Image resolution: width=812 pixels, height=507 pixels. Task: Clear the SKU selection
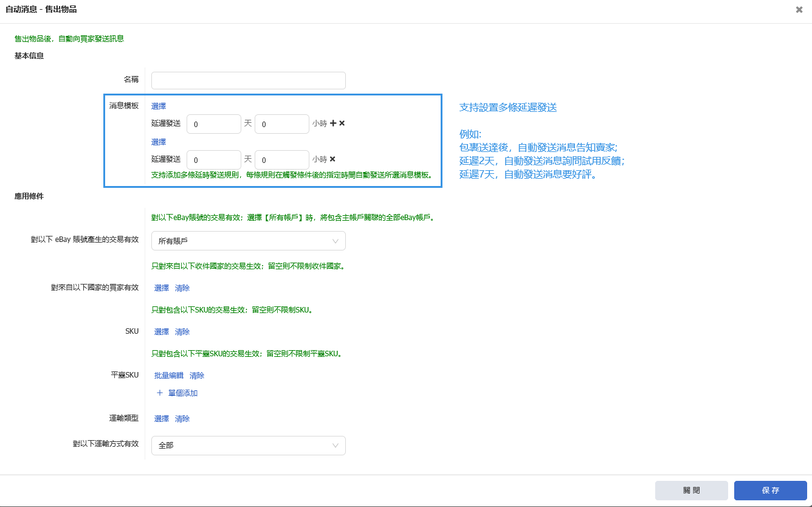[182, 332]
